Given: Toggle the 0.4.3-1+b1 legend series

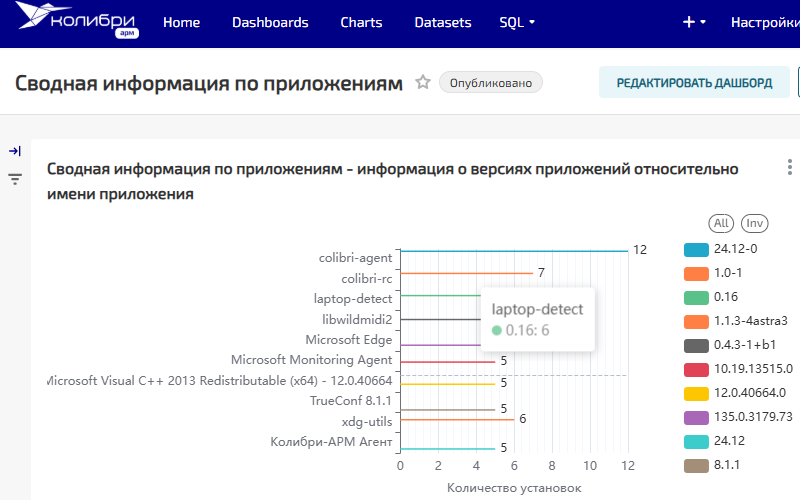Looking at the screenshot, I should (x=730, y=345).
